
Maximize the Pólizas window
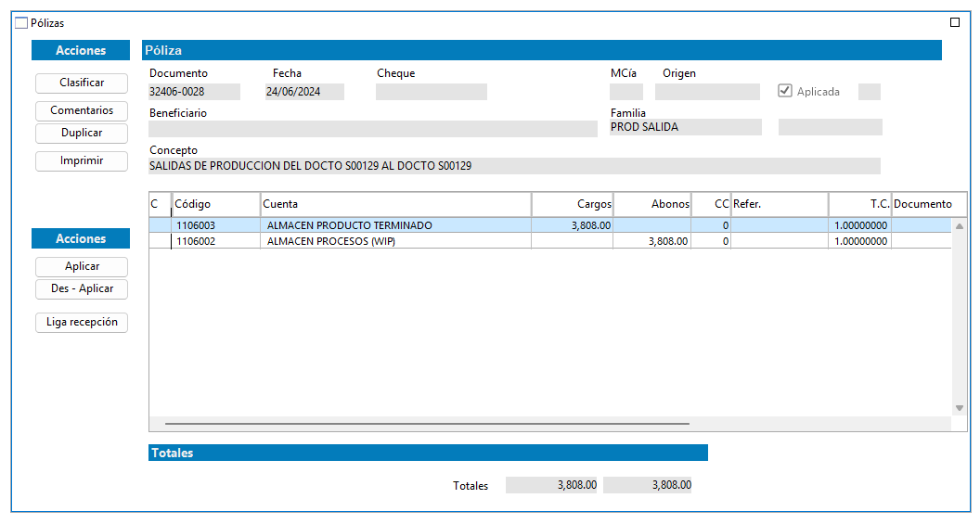click(954, 22)
